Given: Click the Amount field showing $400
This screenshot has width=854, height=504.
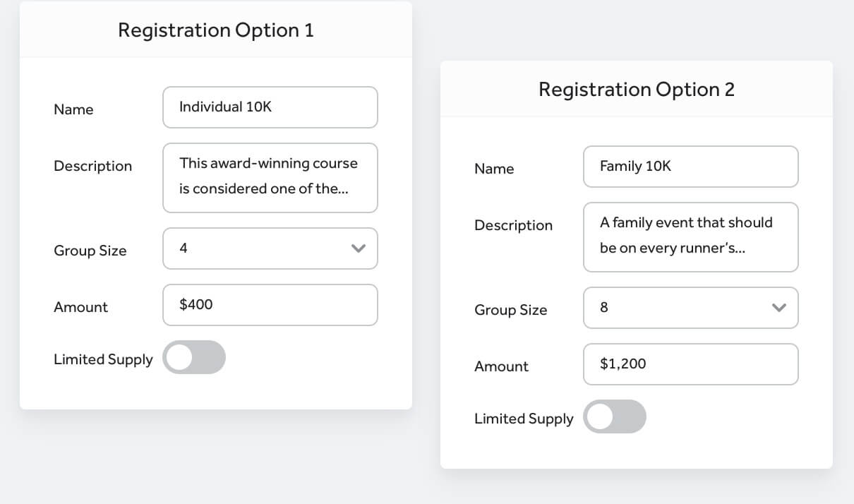Looking at the screenshot, I should [x=270, y=305].
